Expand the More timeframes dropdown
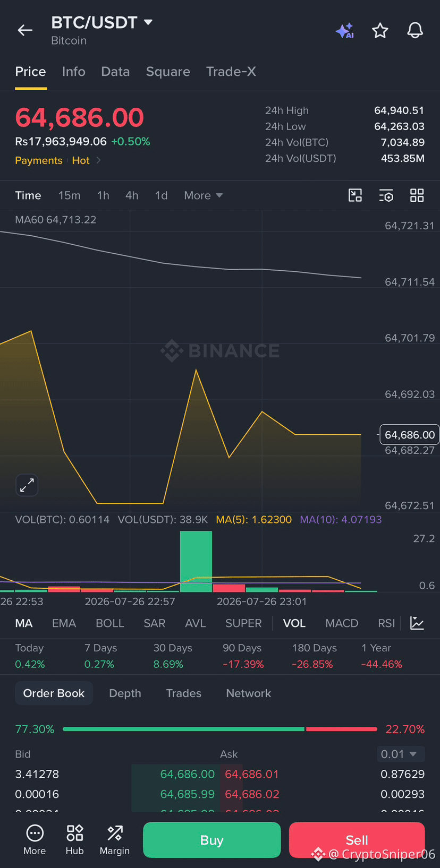 pos(203,195)
